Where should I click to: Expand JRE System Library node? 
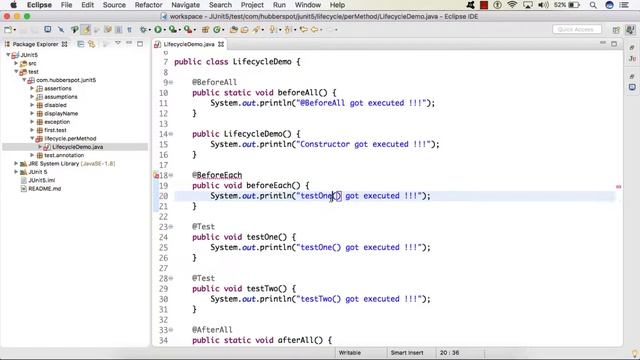[16, 163]
